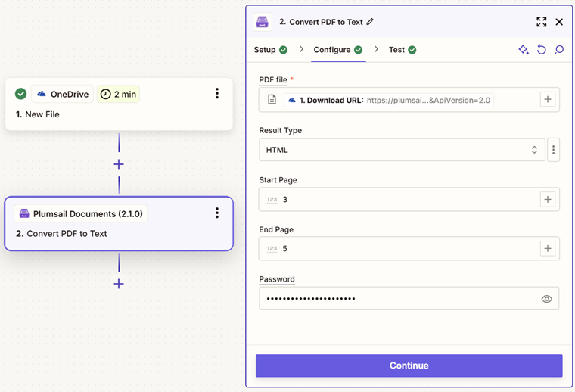The width and height of the screenshot is (575, 392).
Task: Open Plumsail step three-dot menu
Action: [217, 213]
